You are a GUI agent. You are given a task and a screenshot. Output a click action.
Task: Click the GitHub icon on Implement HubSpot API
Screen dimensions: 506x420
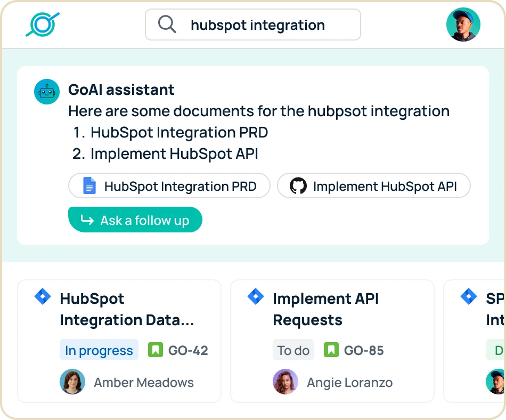[298, 185]
